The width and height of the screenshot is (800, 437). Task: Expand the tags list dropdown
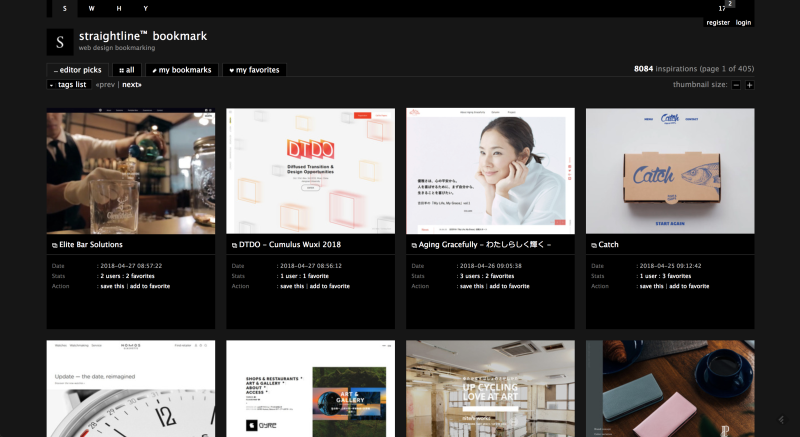69,85
